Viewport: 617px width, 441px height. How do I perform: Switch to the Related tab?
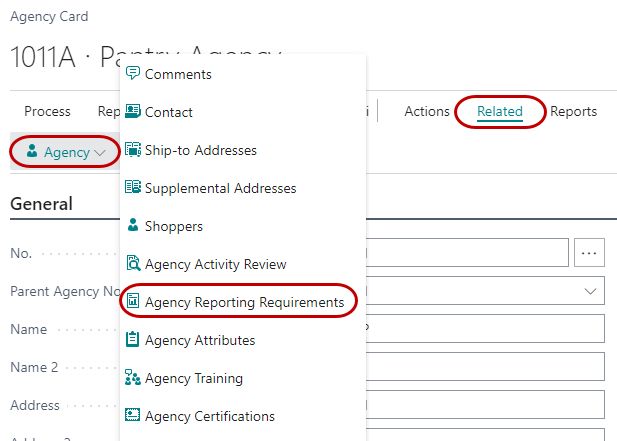[500, 111]
